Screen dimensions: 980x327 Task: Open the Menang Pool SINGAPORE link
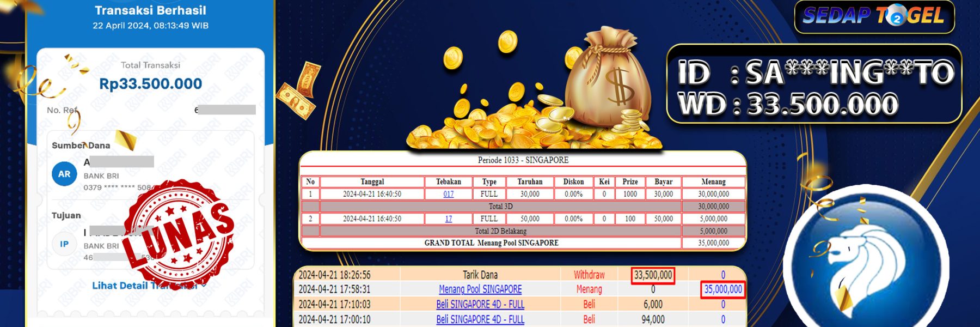point(480,289)
